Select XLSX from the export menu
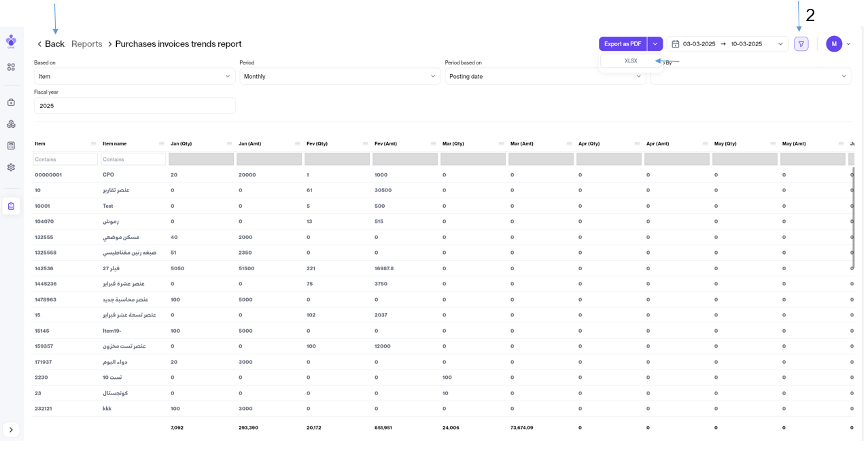Image resolution: width=868 pixels, height=459 pixels. coord(631,61)
